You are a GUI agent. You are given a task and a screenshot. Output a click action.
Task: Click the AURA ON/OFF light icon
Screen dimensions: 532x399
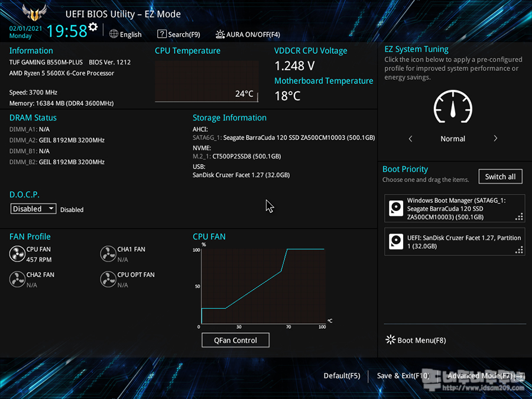tap(220, 34)
